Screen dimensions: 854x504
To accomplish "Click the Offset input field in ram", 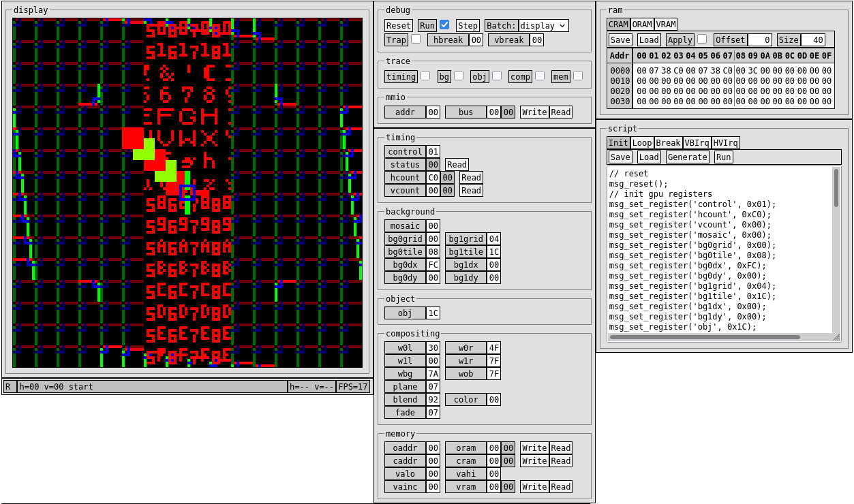I will [759, 40].
